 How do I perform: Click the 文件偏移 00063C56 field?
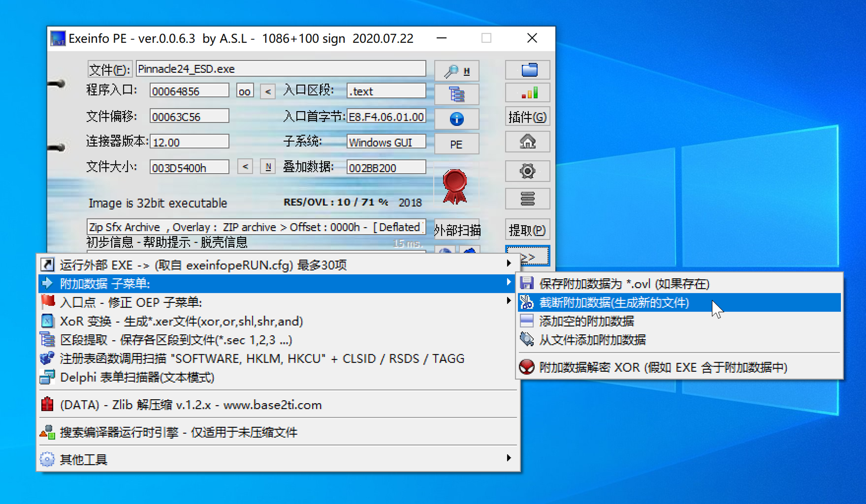(x=189, y=116)
